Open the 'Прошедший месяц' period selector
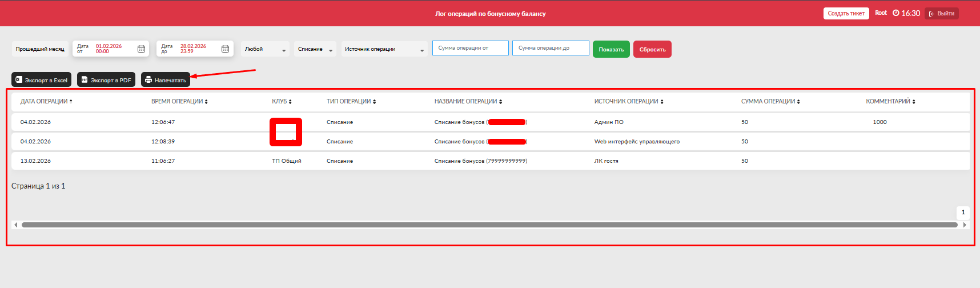Viewport: 980px width, 288px height. (40, 49)
